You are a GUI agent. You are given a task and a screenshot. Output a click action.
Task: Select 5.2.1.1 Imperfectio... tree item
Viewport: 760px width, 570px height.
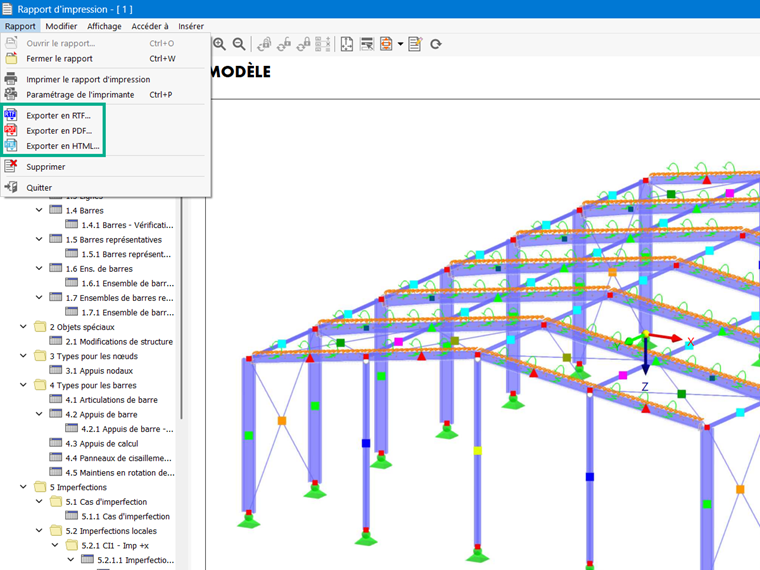[x=135, y=560]
